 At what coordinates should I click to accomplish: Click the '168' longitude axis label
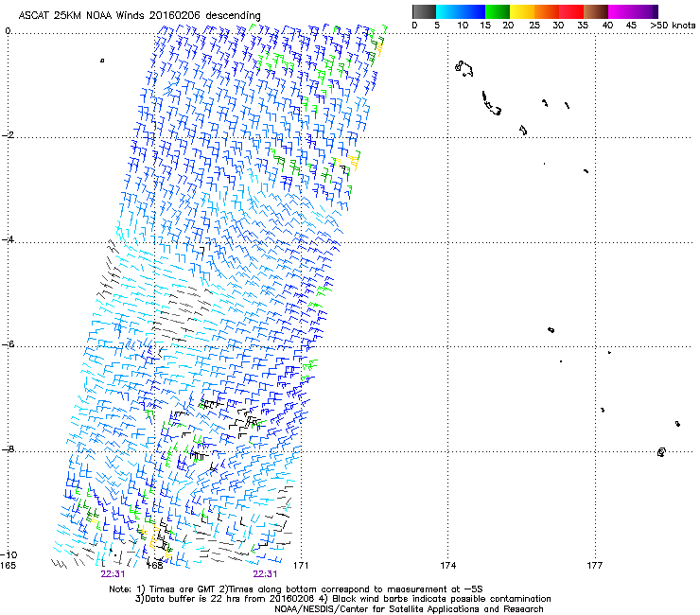click(155, 566)
